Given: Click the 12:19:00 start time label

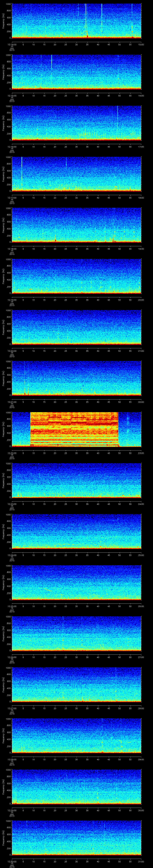Looking at the screenshot, I should (x=12, y=300).
